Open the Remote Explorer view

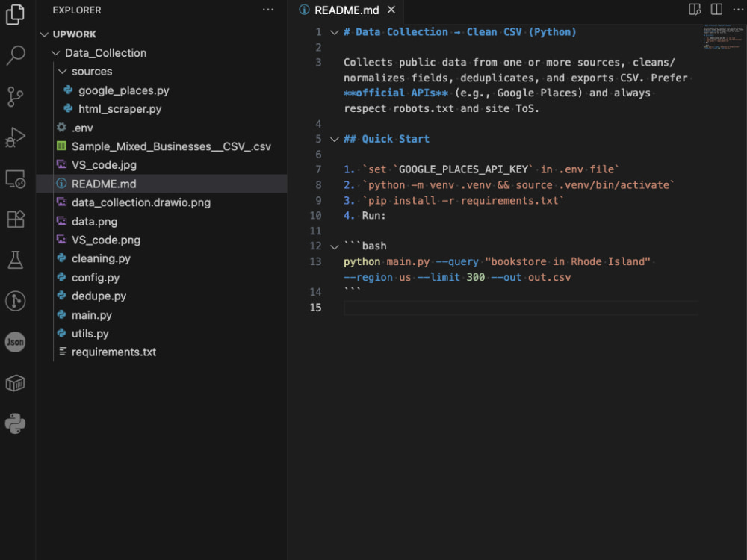(x=15, y=179)
